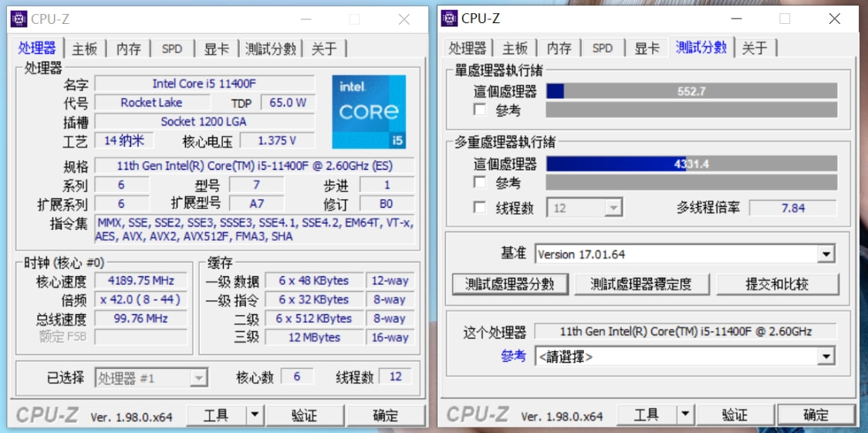The width and height of the screenshot is (868, 433).
Task: Click the 14 纳米 process value
Action: (x=124, y=140)
